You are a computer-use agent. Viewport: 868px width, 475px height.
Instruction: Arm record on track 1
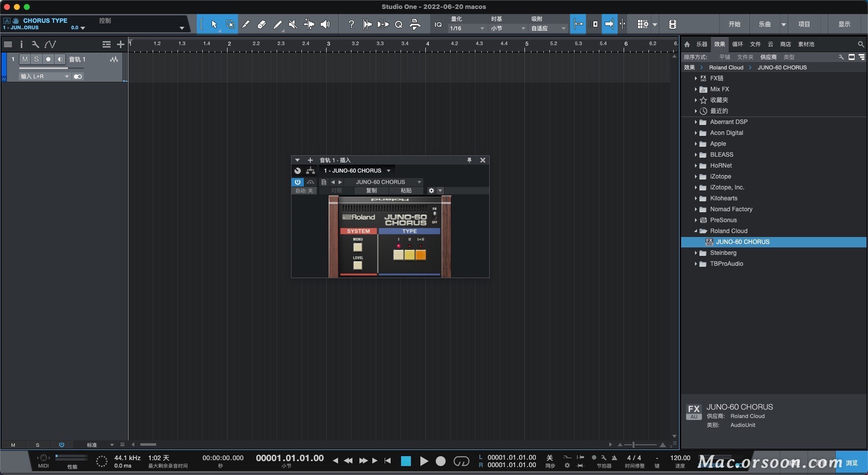(x=48, y=59)
